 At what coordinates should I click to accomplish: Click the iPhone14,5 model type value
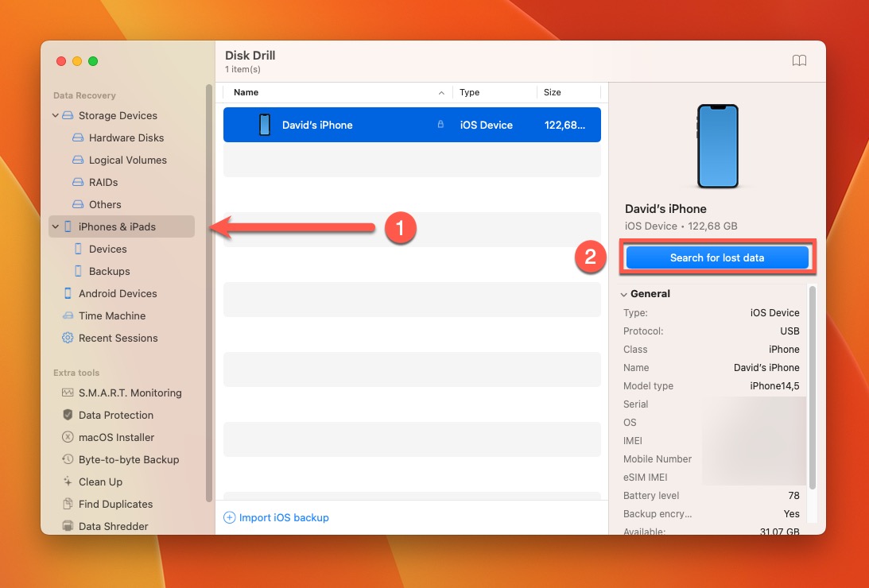[774, 386]
